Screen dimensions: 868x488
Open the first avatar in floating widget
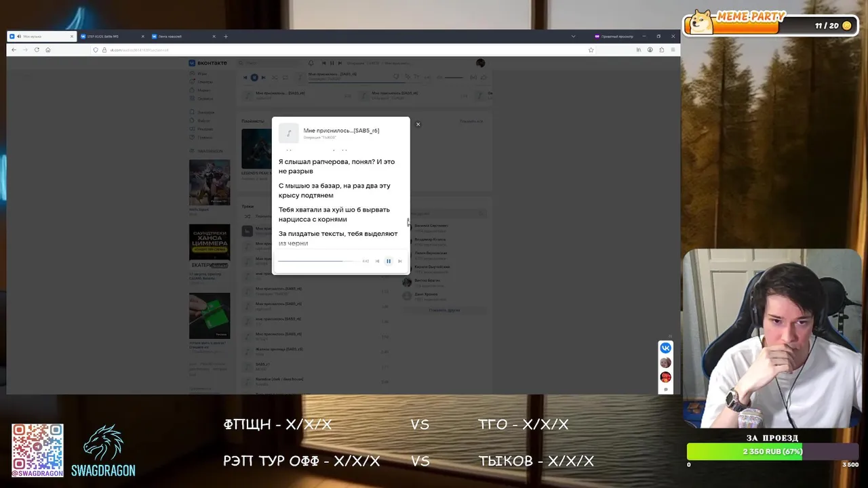point(665,363)
